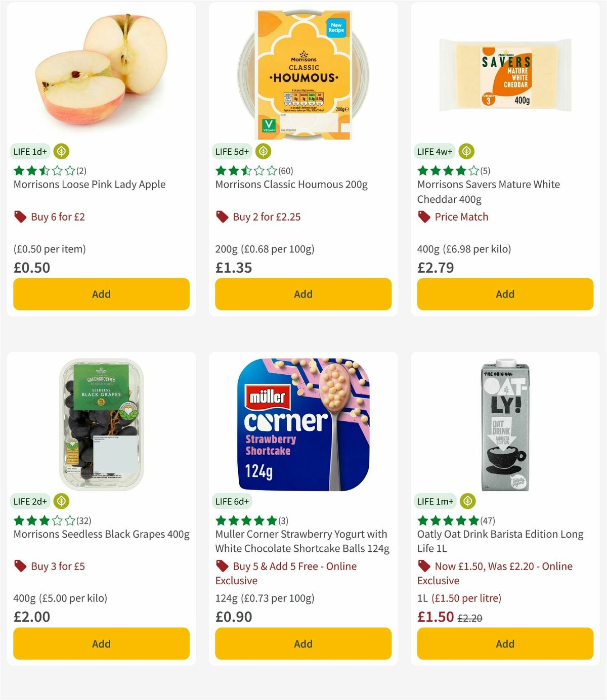
Task: Open the Morrisons Seedless Black Grapes page
Action: (x=101, y=534)
